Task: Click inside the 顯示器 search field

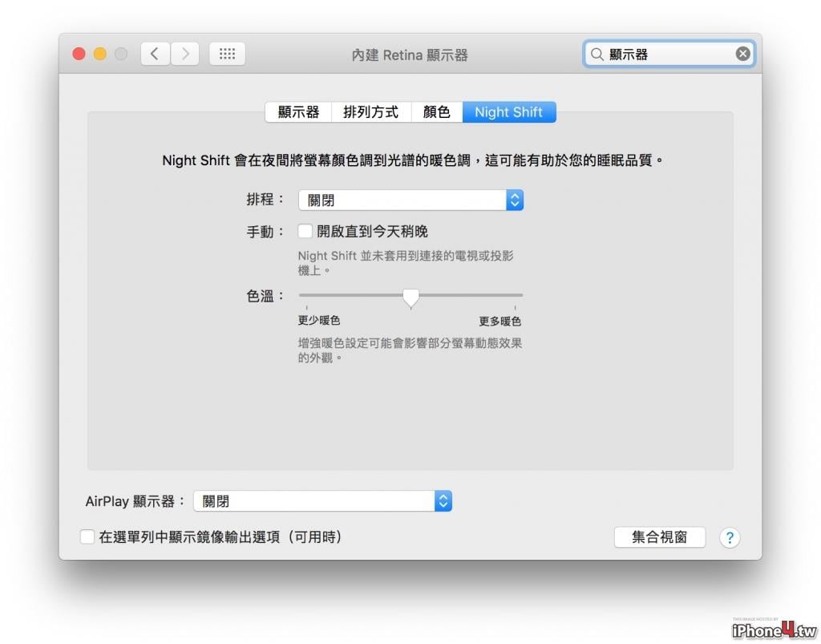Action: point(670,54)
